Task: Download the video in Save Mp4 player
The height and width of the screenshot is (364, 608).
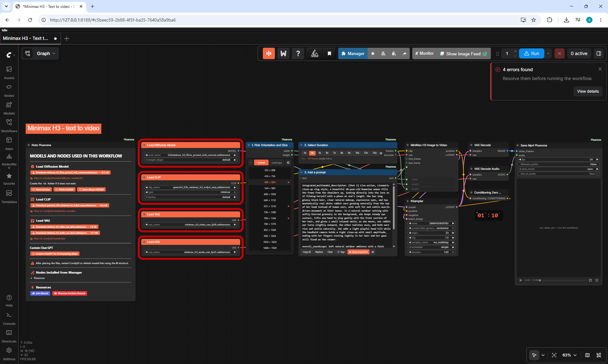Action: point(590,280)
